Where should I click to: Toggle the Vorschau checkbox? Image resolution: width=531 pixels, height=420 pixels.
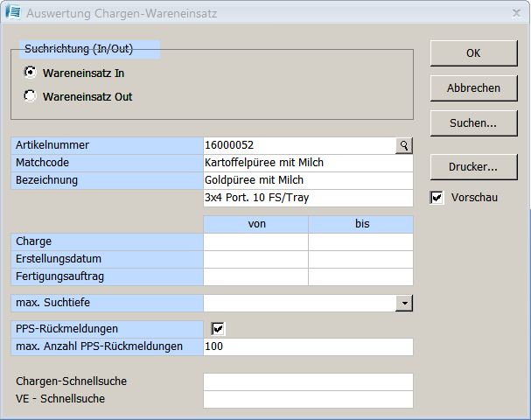click(x=437, y=198)
